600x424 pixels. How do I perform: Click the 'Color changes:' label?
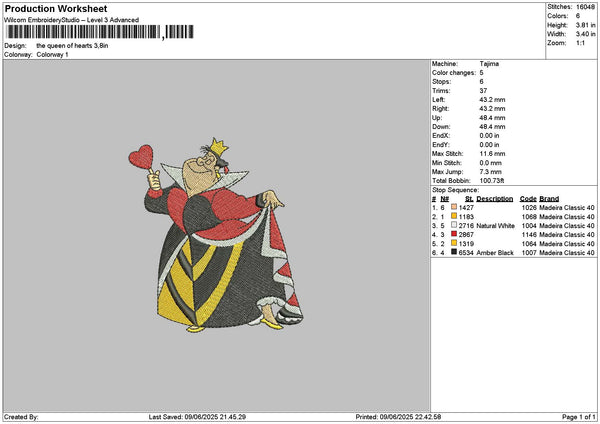tap(454, 73)
